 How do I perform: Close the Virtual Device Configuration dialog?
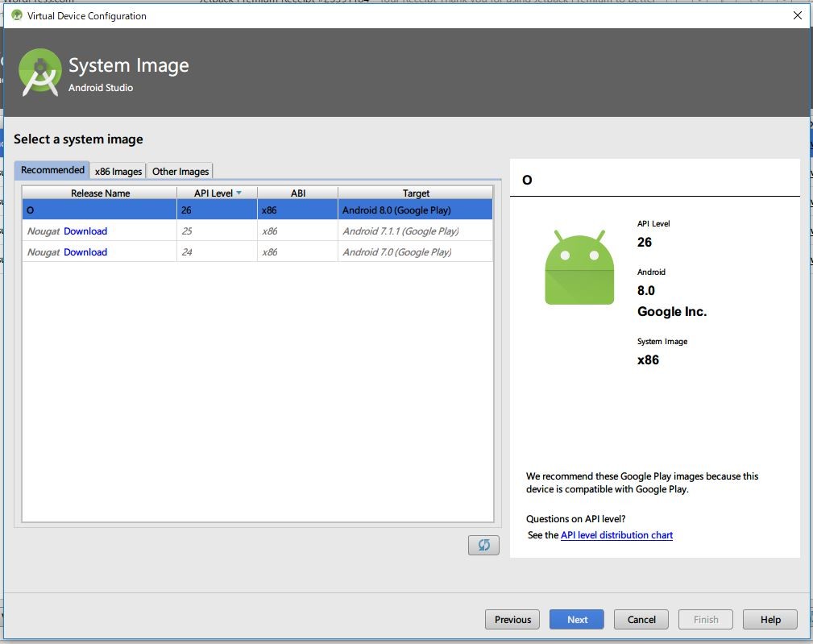pyautogui.click(x=798, y=15)
